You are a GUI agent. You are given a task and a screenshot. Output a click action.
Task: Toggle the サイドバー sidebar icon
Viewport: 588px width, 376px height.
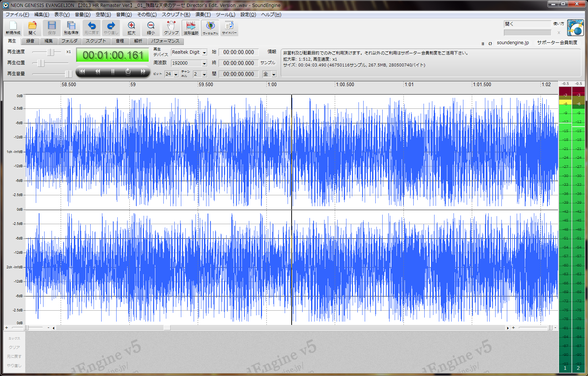[x=229, y=28]
